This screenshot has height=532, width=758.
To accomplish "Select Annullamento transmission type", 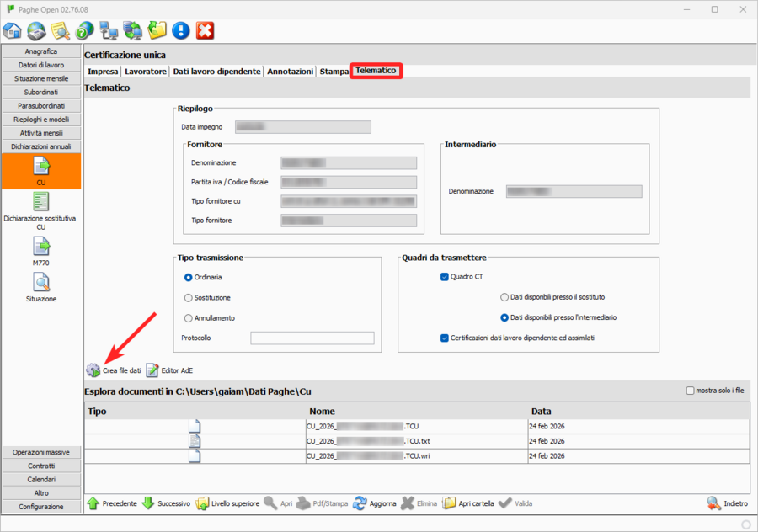I will pyautogui.click(x=189, y=318).
